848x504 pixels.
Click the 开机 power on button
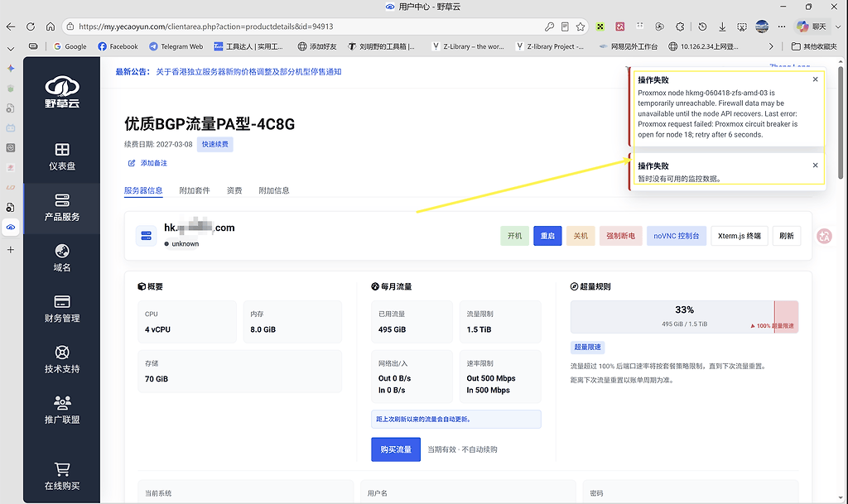515,236
